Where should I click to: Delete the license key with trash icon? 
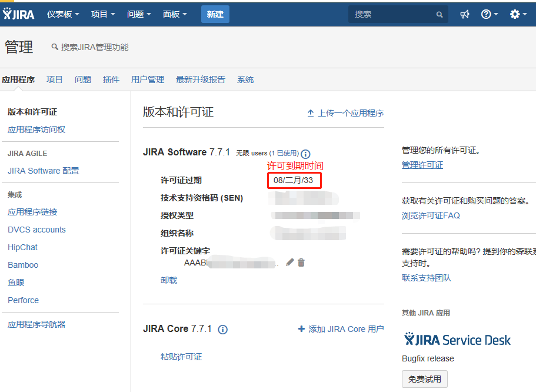coord(301,263)
